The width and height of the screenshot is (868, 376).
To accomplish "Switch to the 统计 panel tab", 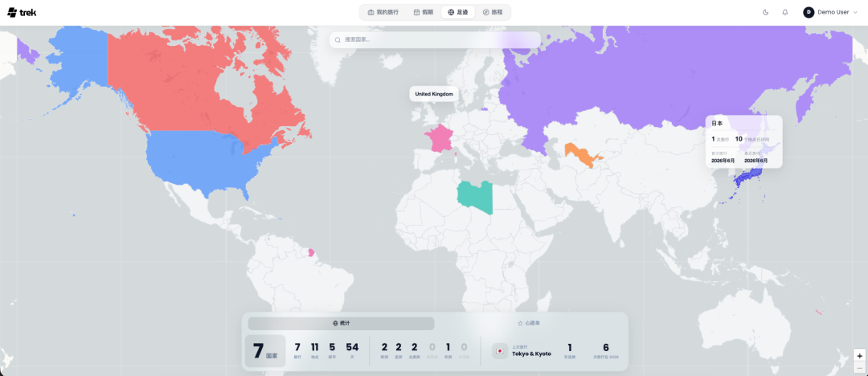I will click(x=341, y=323).
